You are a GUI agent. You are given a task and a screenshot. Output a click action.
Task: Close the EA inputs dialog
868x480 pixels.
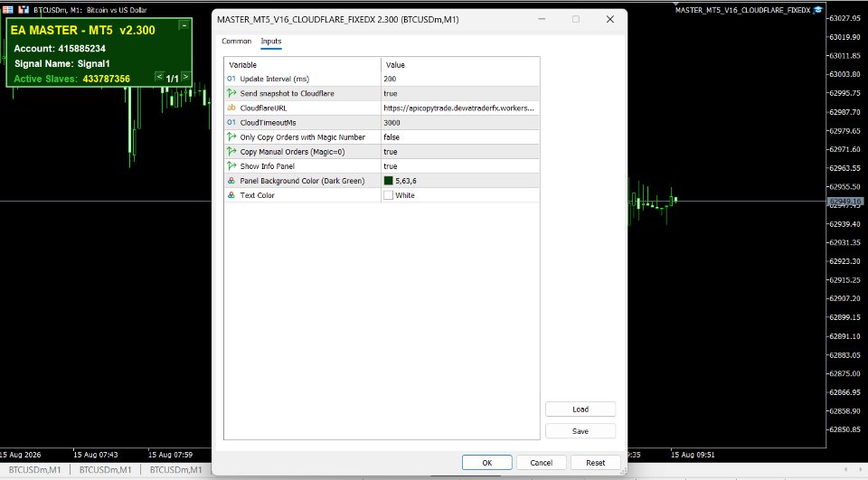click(610, 19)
